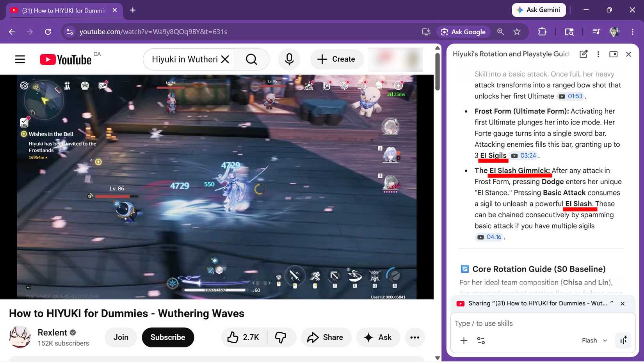Focus the browser address bar URL

coord(153,32)
